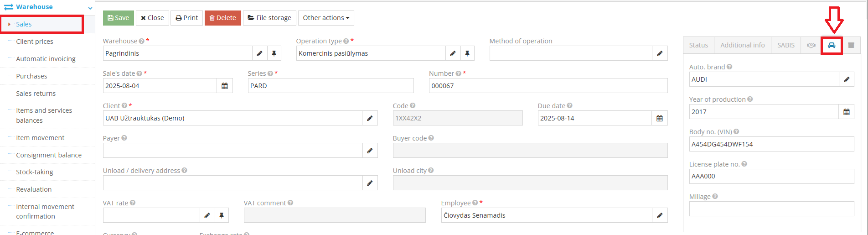Toggle the pin next to VAT rate
Screen dimensions: 868x235
coord(222,215)
